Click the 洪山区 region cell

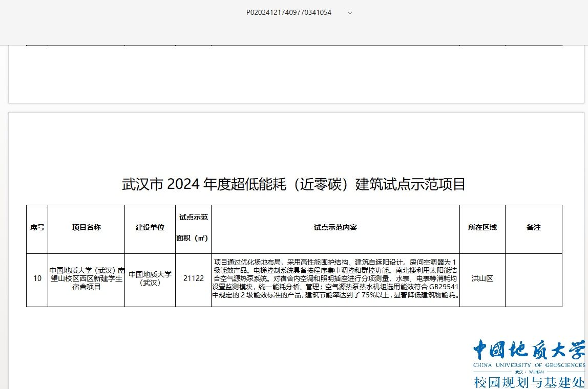(482, 279)
